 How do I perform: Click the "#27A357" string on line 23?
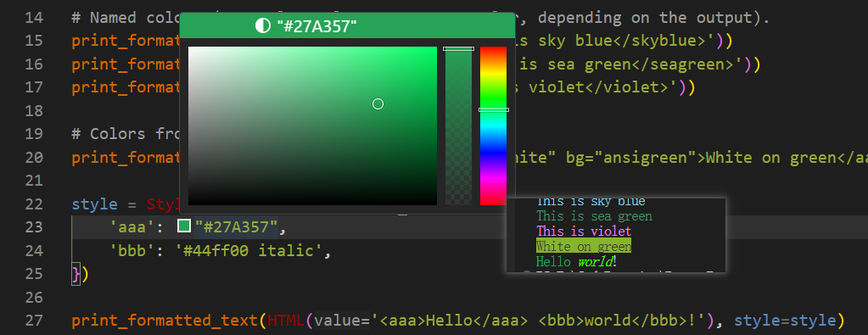click(x=235, y=227)
